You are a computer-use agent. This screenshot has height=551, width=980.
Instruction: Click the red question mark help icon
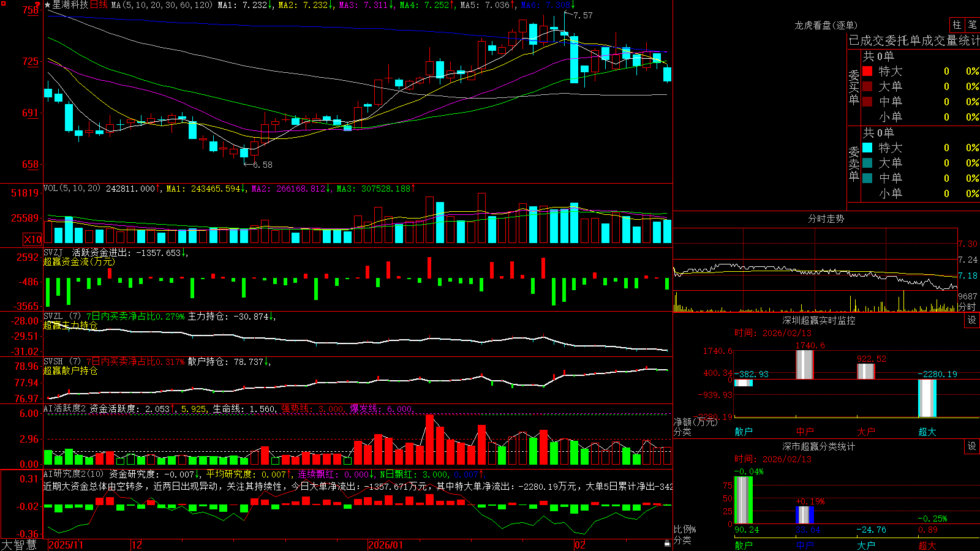(x=37, y=4)
